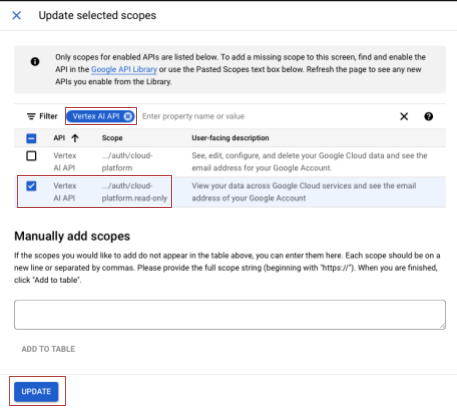Close the Update selected scopes panel
457x409 pixels.
[16, 15]
